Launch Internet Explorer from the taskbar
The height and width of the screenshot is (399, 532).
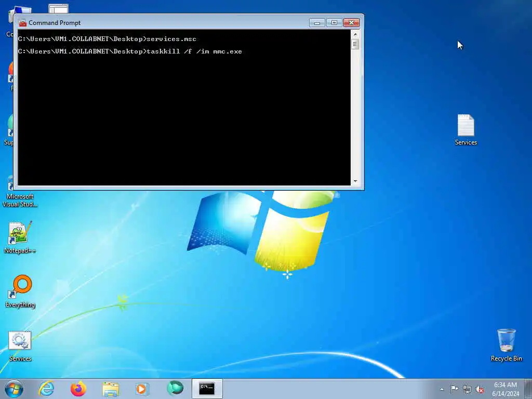46,389
